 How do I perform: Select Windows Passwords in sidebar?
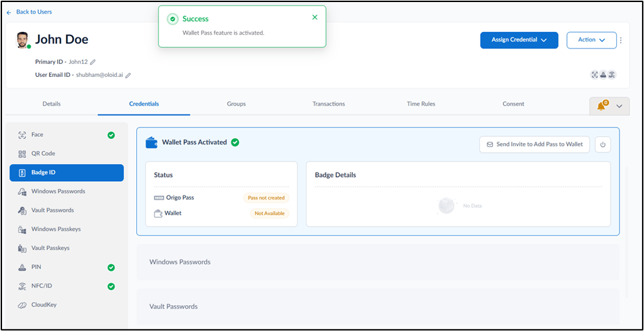point(67,191)
